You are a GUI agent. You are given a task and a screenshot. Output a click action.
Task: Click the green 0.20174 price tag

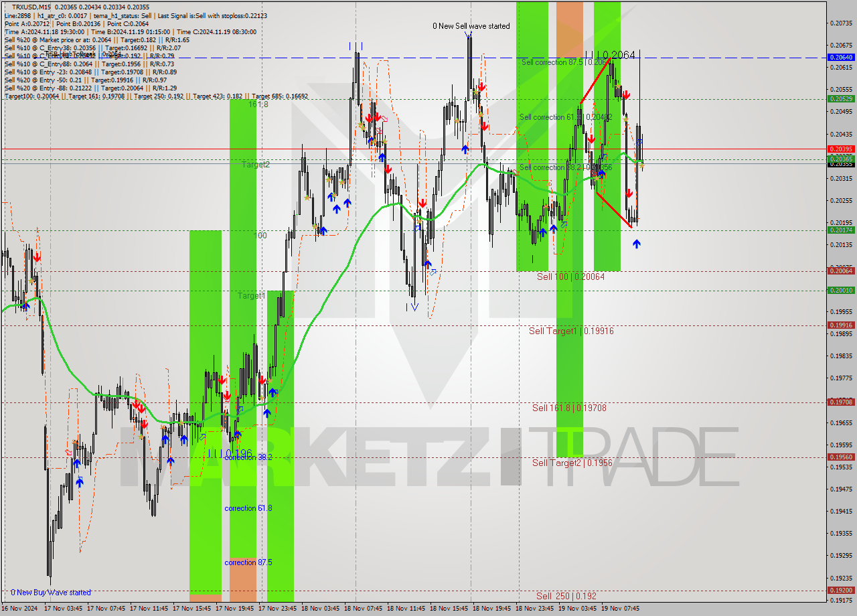coord(841,230)
